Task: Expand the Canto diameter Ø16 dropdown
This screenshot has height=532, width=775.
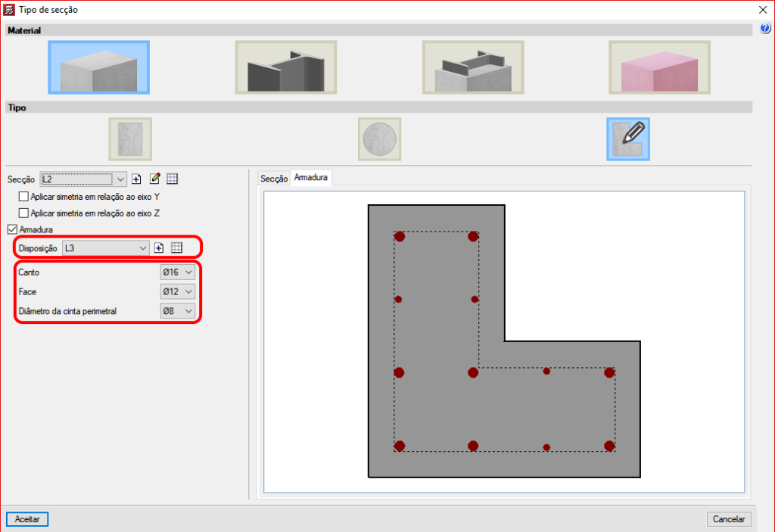Action: pyautogui.click(x=177, y=272)
